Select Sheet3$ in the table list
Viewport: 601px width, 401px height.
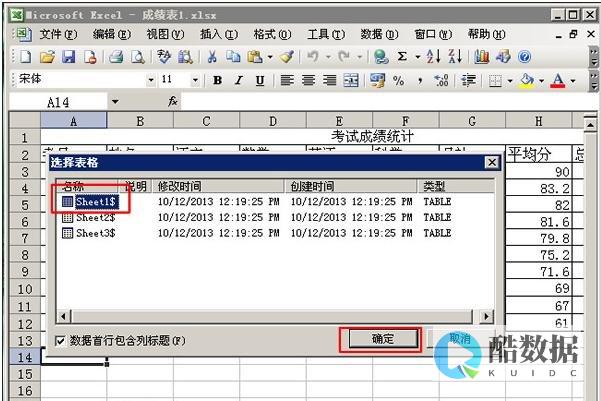[x=89, y=233]
